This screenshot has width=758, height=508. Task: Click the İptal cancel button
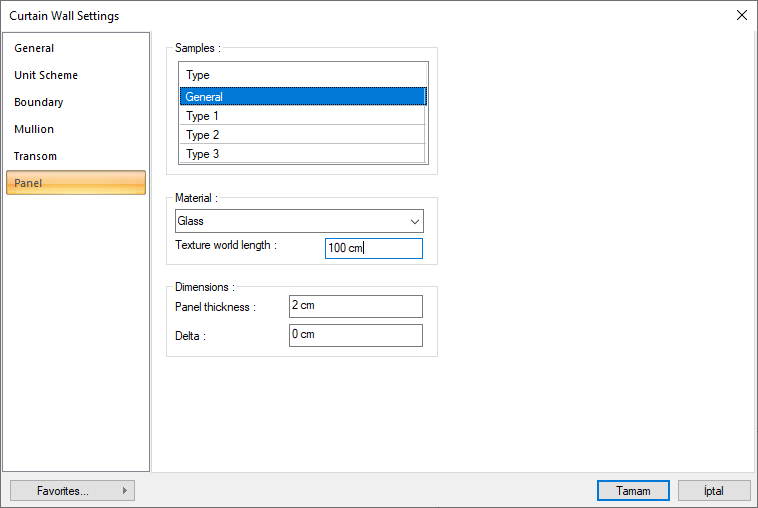pyautogui.click(x=713, y=491)
